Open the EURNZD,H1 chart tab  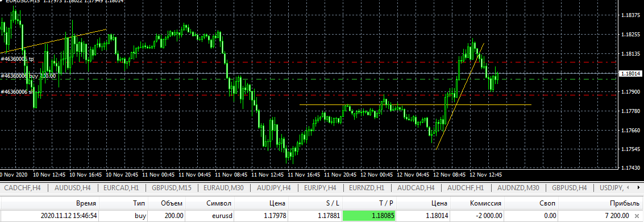[x=367, y=188]
